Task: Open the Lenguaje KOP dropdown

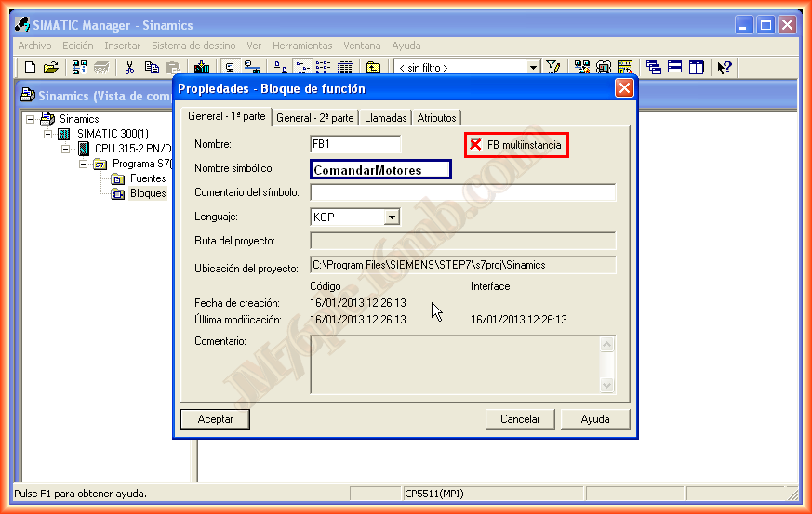Action: click(x=392, y=217)
